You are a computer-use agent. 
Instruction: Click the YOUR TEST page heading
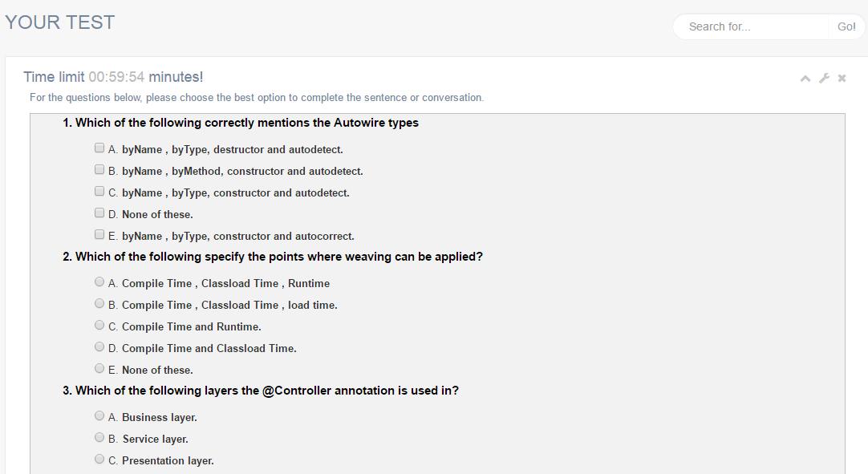coord(60,22)
